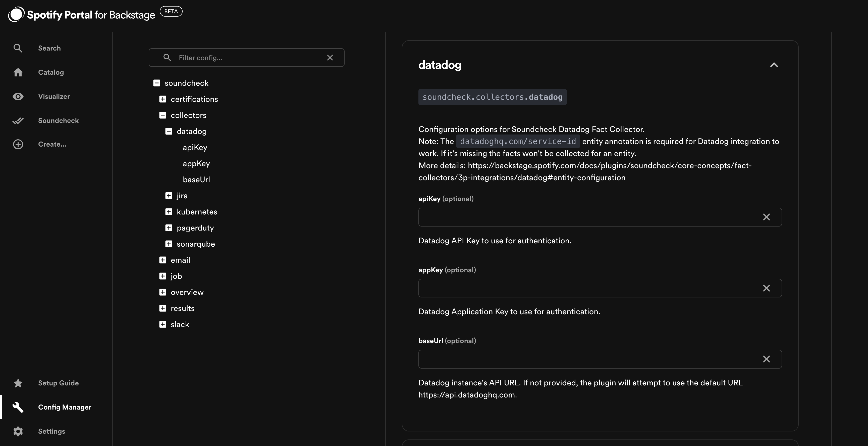Screen dimensions: 868x446
Task: Click the Visualizer eye icon
Action: (18, 97)
